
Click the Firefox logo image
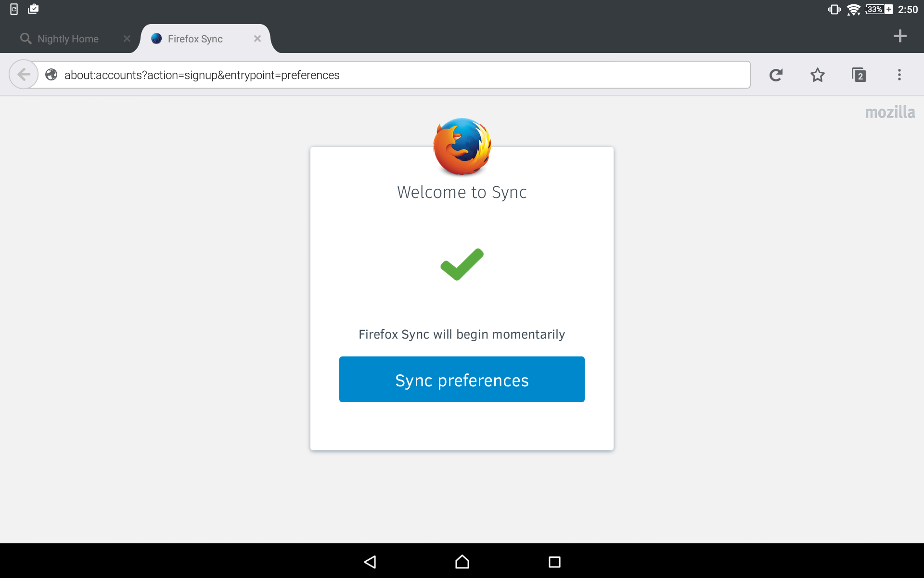click(x=462, y=147)
